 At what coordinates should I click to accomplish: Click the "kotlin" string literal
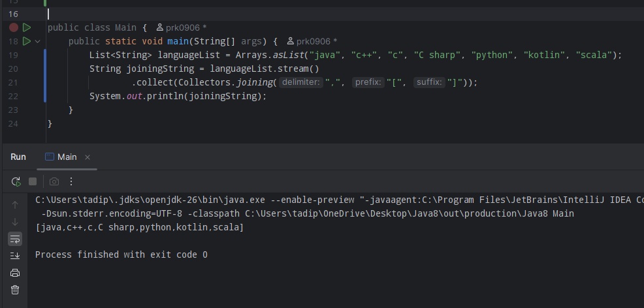544,55
